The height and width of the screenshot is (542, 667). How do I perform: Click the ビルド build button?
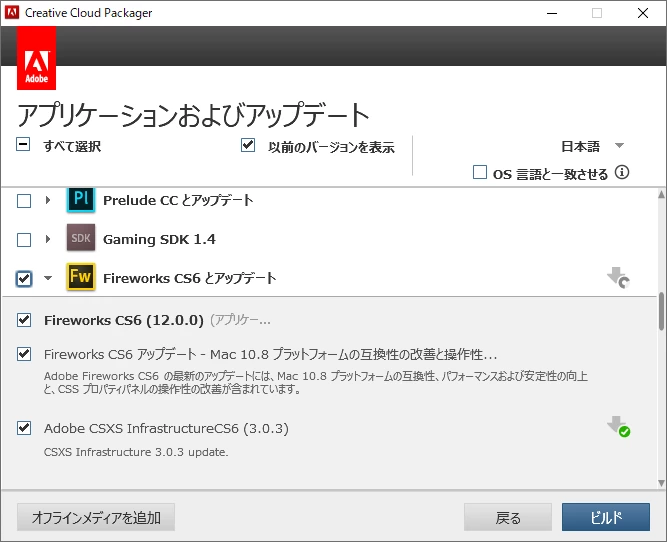pyautogui.click(x=606, y=517)
